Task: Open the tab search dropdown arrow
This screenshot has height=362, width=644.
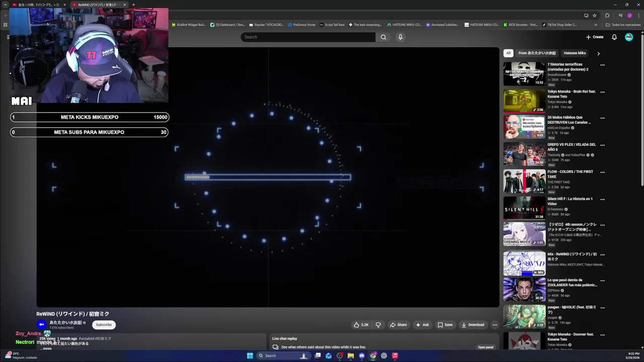Action: [x=5, y=5]
